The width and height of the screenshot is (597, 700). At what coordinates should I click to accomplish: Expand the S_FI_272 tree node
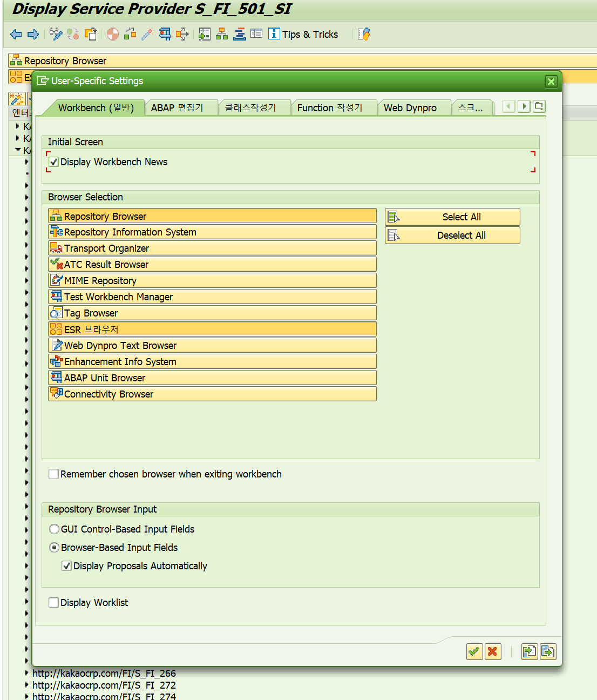[x=26, y=685]
